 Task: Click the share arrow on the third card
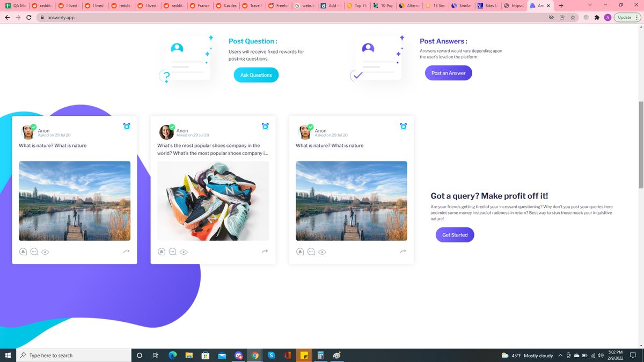[x=402, y=250]
